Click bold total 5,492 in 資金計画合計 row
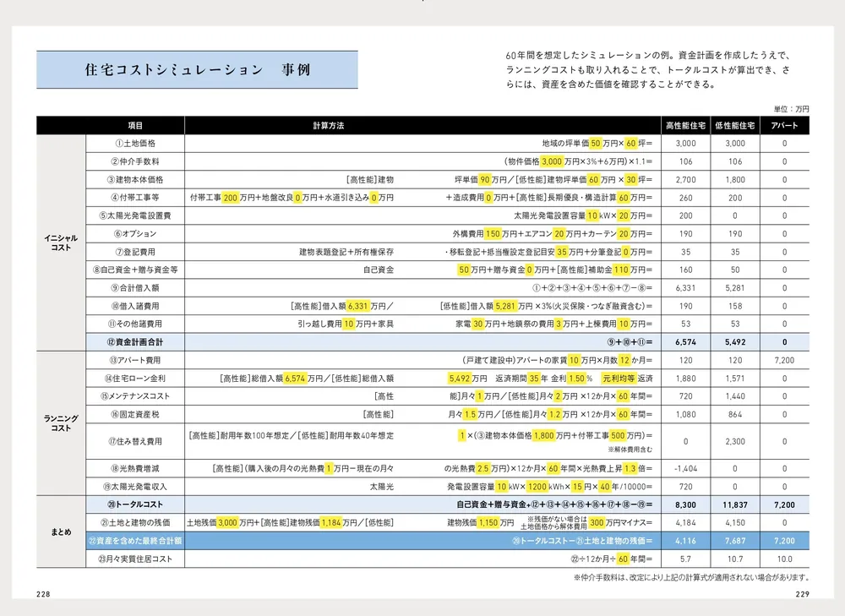The image size is (845, 616). click(735, 342)
